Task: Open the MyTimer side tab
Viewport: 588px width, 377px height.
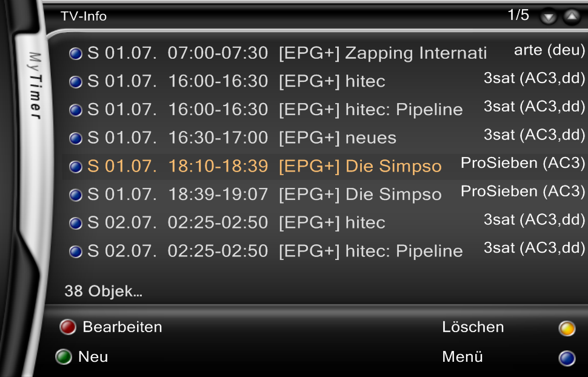Action: pos(35,85)
